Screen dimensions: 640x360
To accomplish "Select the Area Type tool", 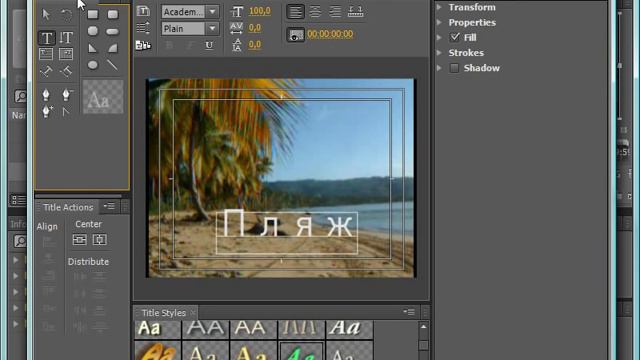I will 46,54.
